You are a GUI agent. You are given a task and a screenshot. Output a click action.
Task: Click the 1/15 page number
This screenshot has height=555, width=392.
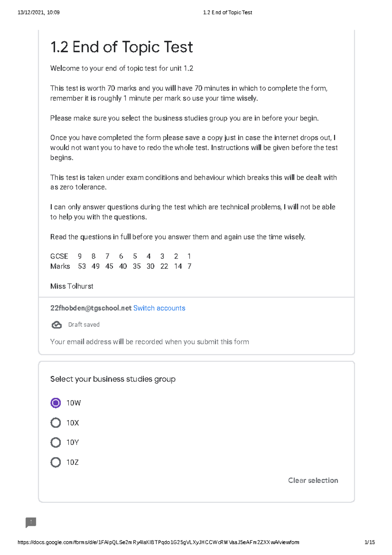pyautogui.click(x=369, y=542)
